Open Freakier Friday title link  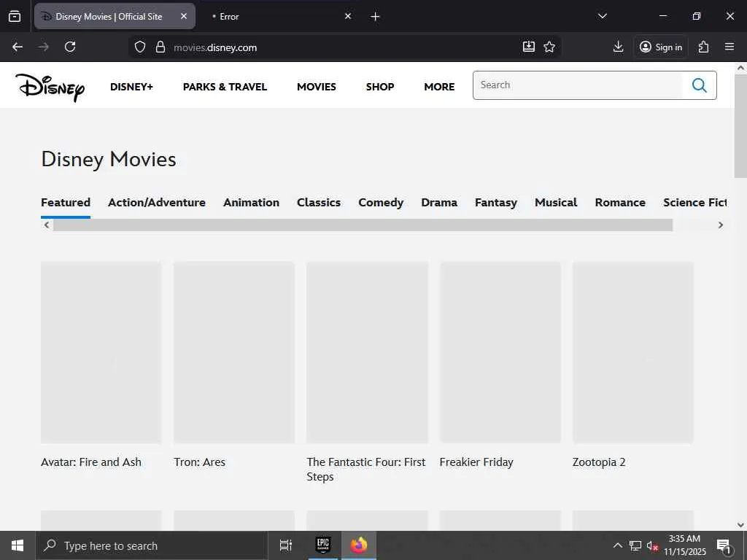click(476, 462)
